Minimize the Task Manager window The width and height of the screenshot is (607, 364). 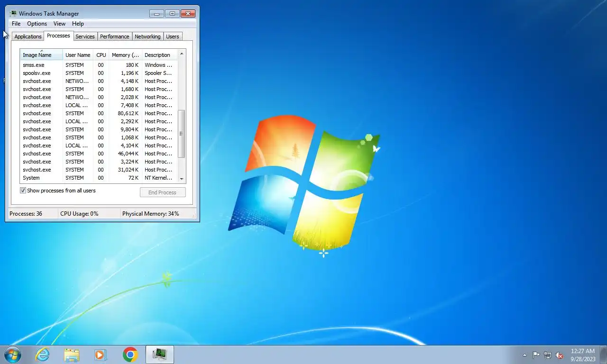coord(156,13)
